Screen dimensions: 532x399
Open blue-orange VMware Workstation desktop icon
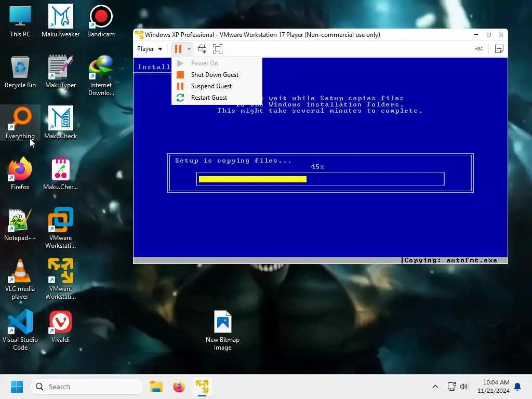(60, 229)
